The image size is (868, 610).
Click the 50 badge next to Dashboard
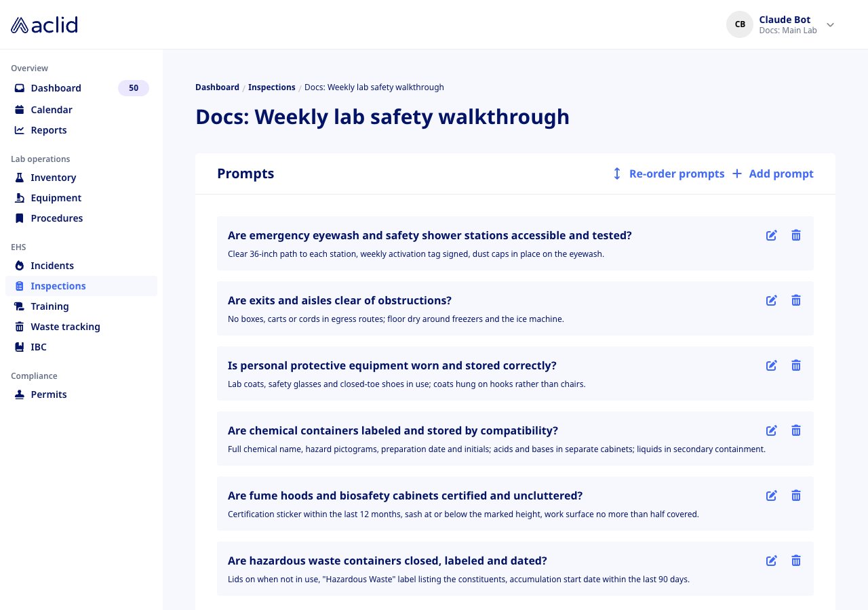(134, 88)
